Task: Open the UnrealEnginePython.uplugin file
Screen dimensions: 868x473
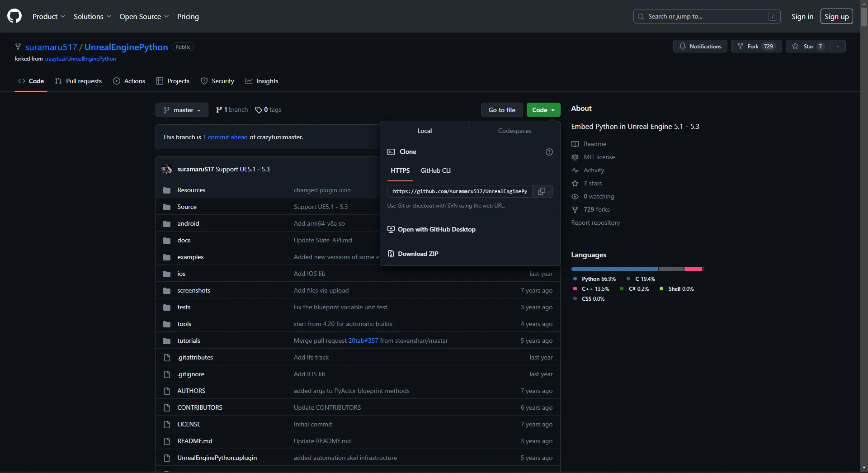Action: (217, 458)
